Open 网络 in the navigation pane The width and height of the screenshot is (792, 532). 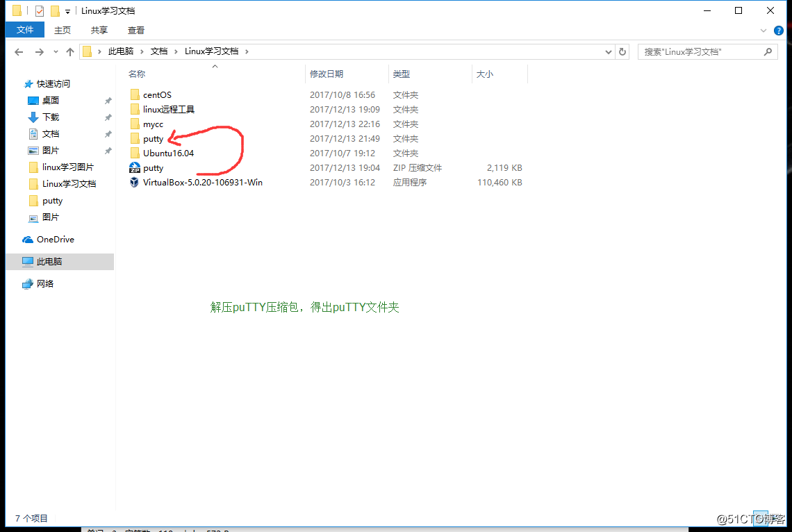pyautogui.click(x=45, y=283)
